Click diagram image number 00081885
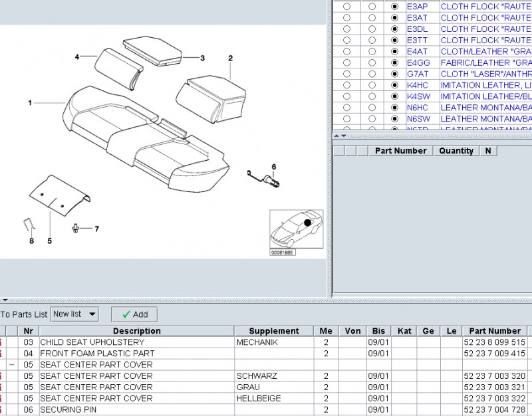This screenshot has height=416, width=532. pyautogui.click(x=282, y=253)
